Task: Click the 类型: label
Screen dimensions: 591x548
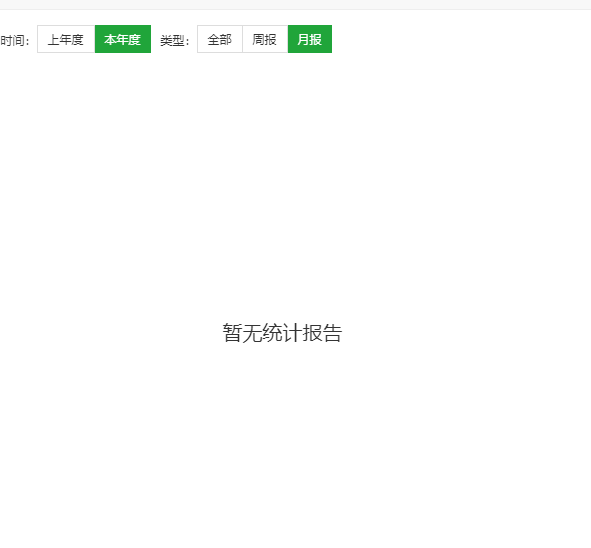Action: [x=175, y=40]
